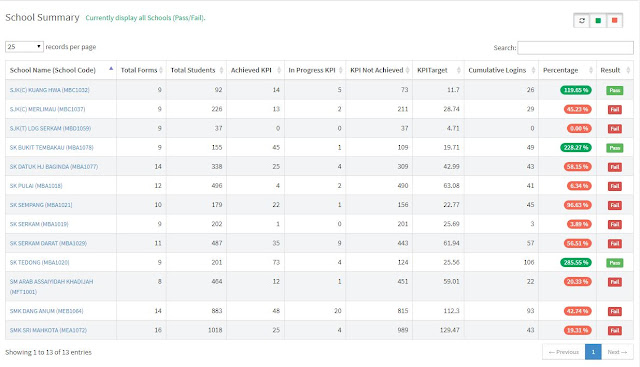Go to Previous page

tap(564, 352)
